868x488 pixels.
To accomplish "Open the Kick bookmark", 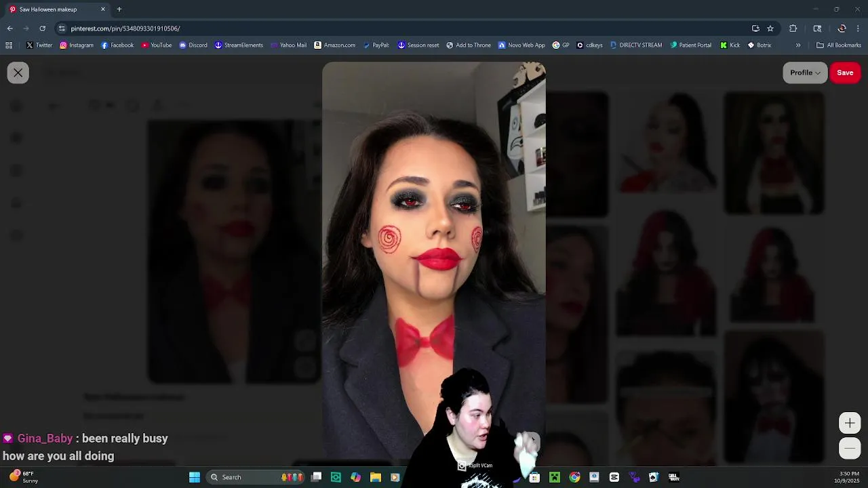I will pos(730,45).
